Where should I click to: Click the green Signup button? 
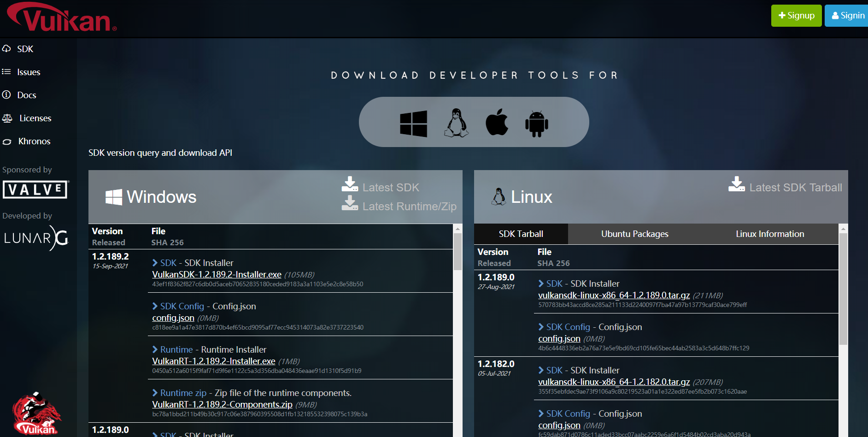797,16
